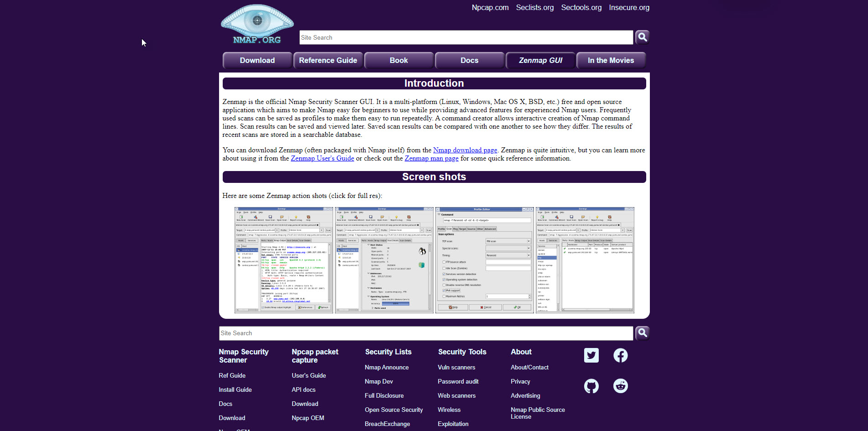
Task: Click the Reddit icon in the footer
Action: coord(621,385)
